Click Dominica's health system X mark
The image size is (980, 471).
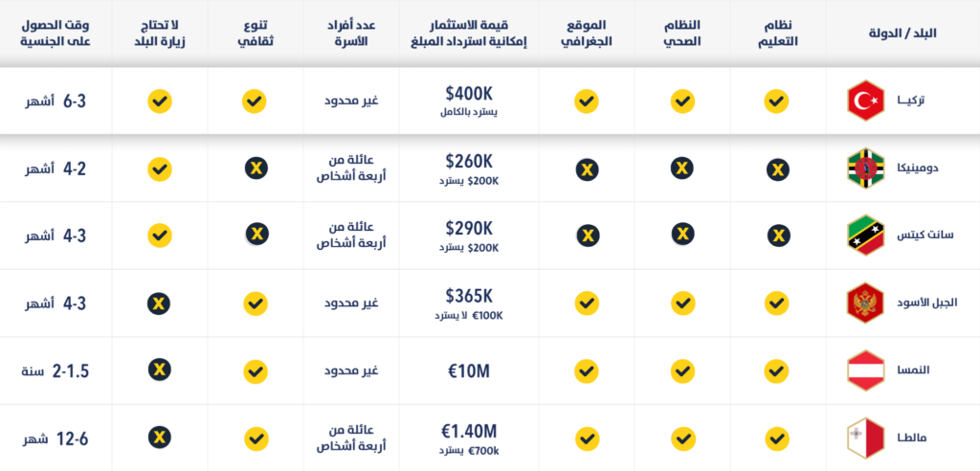[682, 168]
